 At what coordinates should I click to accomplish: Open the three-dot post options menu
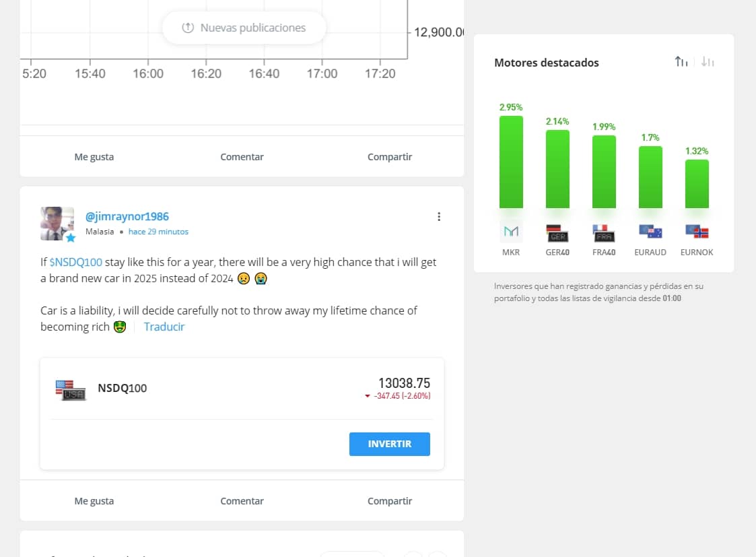pyautogui.click(x=439, y=217)
